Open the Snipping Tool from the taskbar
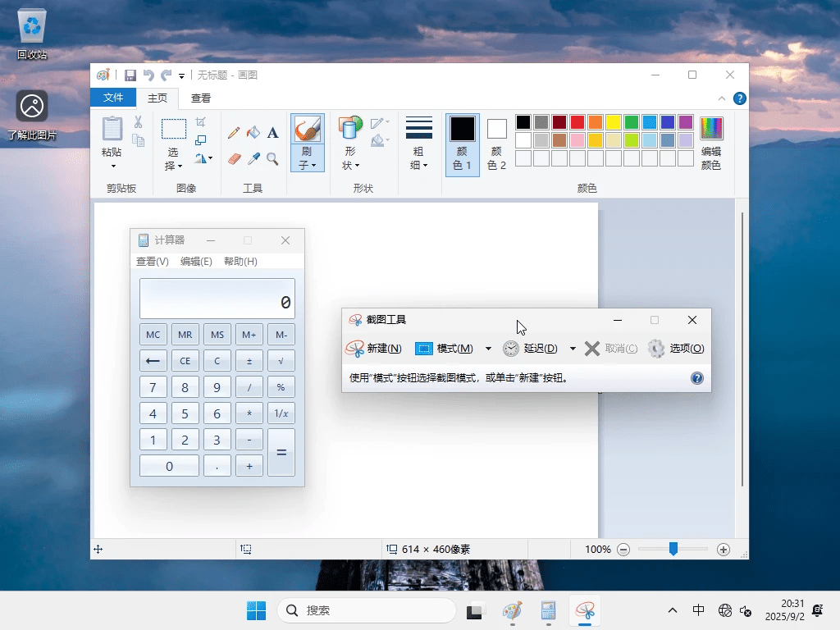The width and height of the screenshot is (840, 630). tap(584, 610)
